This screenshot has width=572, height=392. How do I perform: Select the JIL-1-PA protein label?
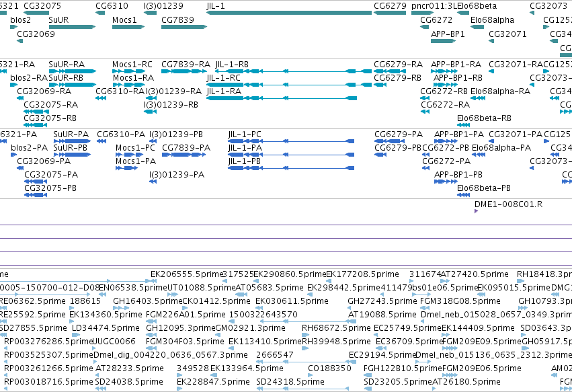245,148
